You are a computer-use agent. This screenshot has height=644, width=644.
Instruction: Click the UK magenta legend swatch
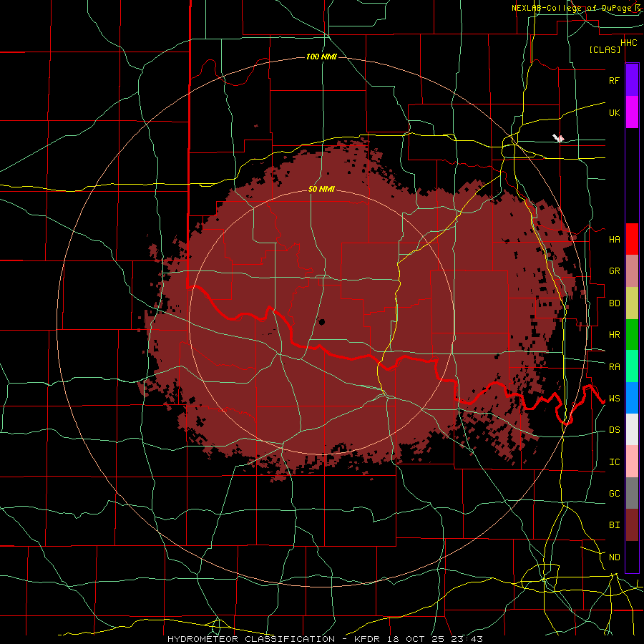click(x=632, y=112)
